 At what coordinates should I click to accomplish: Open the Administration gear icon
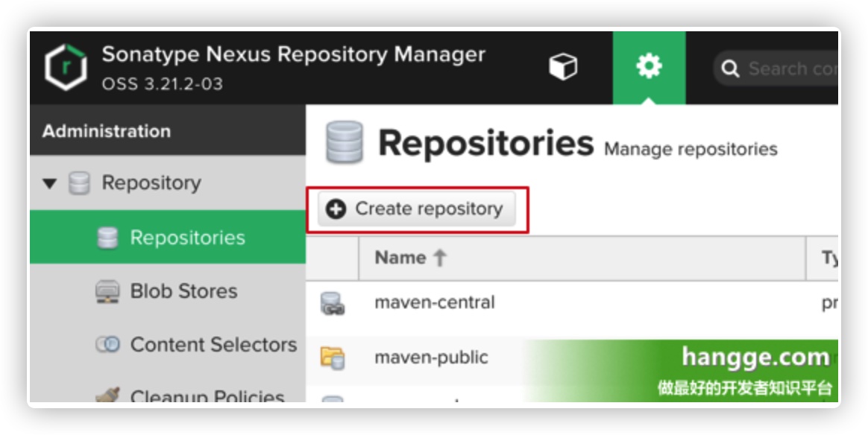coord(649,68)
